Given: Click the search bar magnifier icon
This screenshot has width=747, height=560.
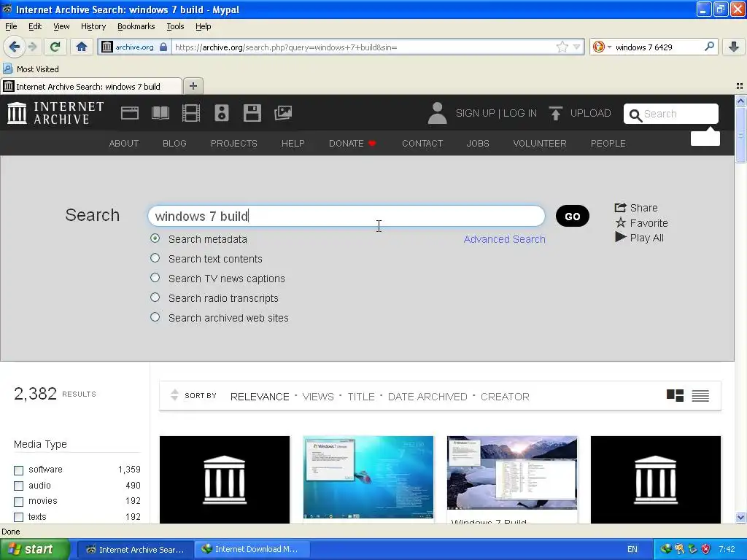Looking at the screenshot, I should (709, 47).
